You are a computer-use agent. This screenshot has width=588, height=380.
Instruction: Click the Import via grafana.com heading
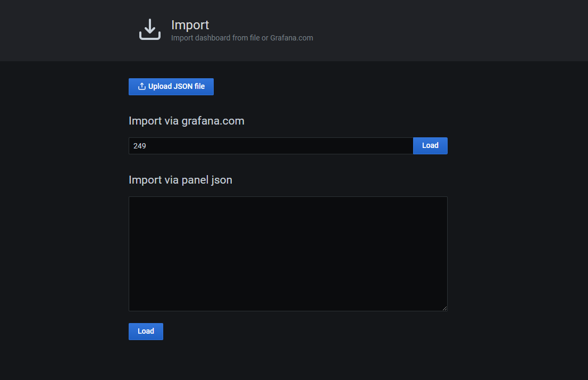[x=187, y=121]
